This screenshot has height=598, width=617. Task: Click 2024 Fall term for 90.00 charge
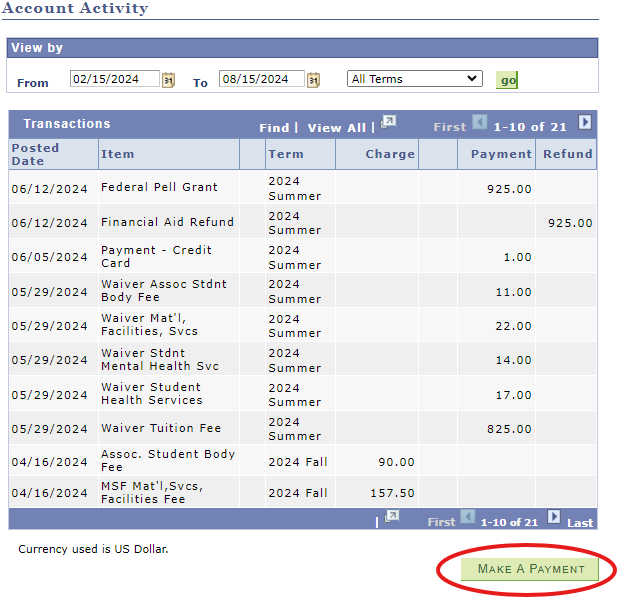coord(298,462)
